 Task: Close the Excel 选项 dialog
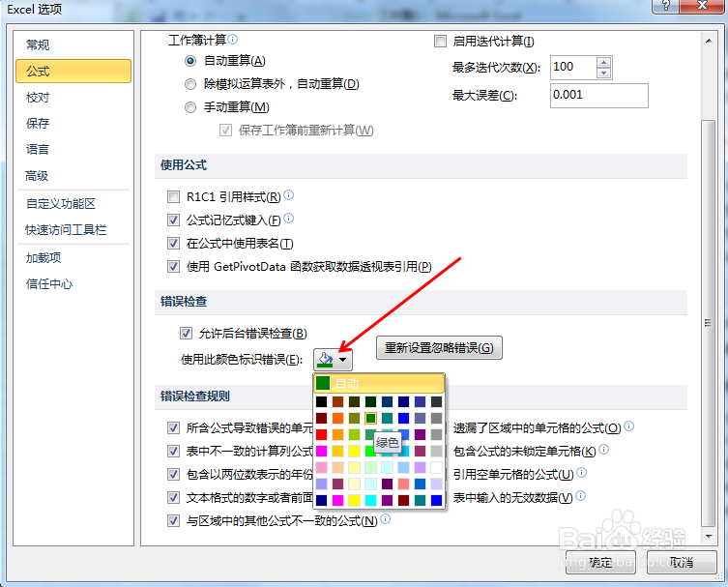(x=703, y=6)
